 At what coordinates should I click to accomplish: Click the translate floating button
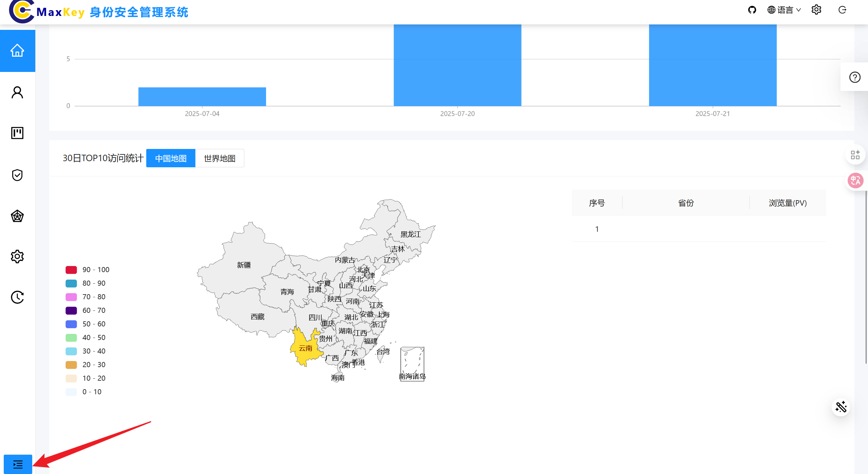[x=855, y=181]
